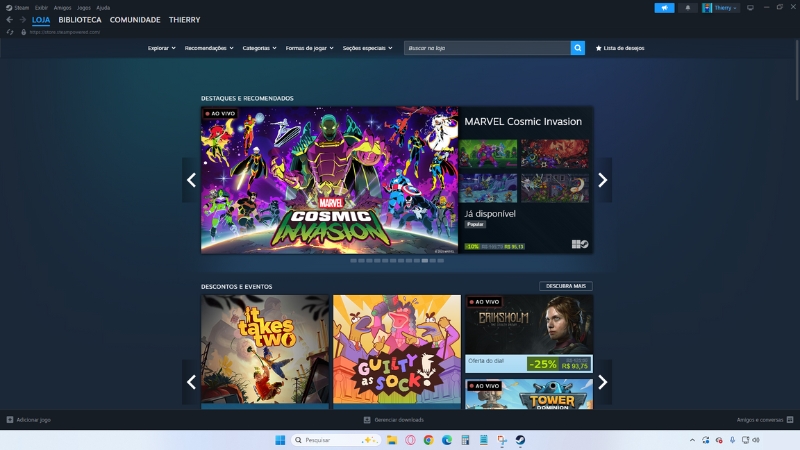
Task: Open MARVEL Cosmic Invasion main banner
Action: pos(330,180)
